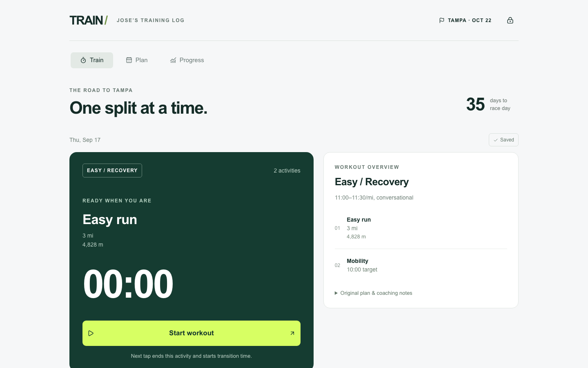Screen dimensions: 588x368
Task: Click the '02' step number
Action: point(337,265)
